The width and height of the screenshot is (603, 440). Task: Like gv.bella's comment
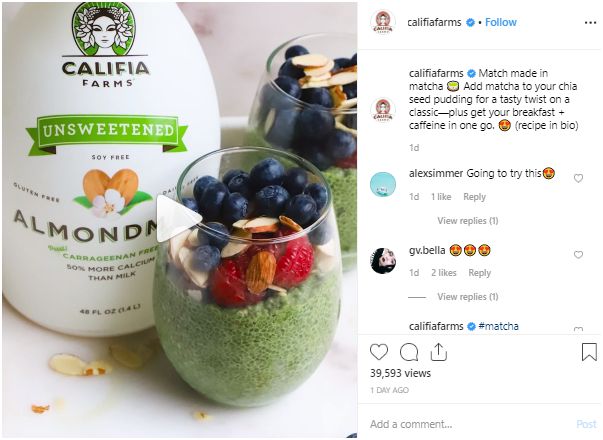[x=578, y=255]
